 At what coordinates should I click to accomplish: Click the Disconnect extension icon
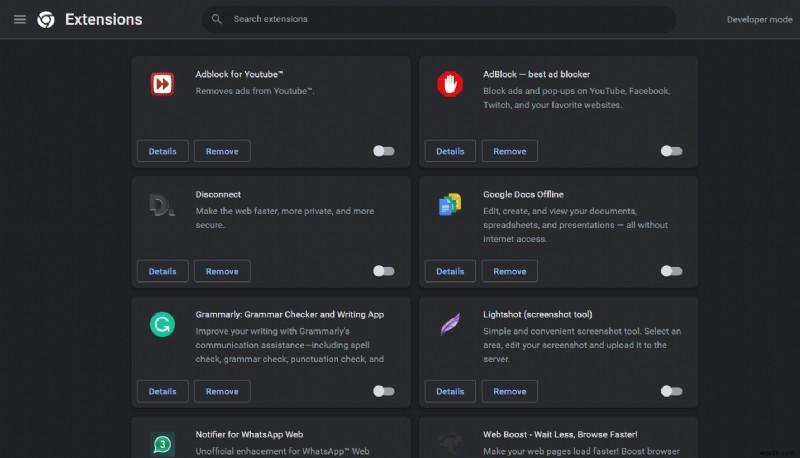click(x=162, y=205)
